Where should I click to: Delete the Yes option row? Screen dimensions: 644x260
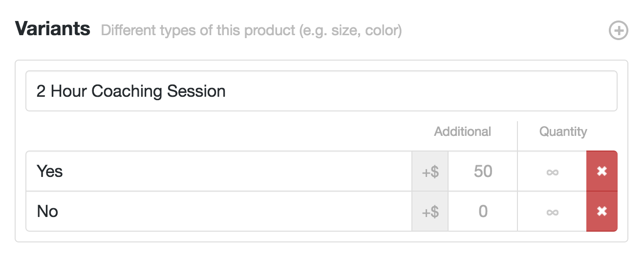601,171
